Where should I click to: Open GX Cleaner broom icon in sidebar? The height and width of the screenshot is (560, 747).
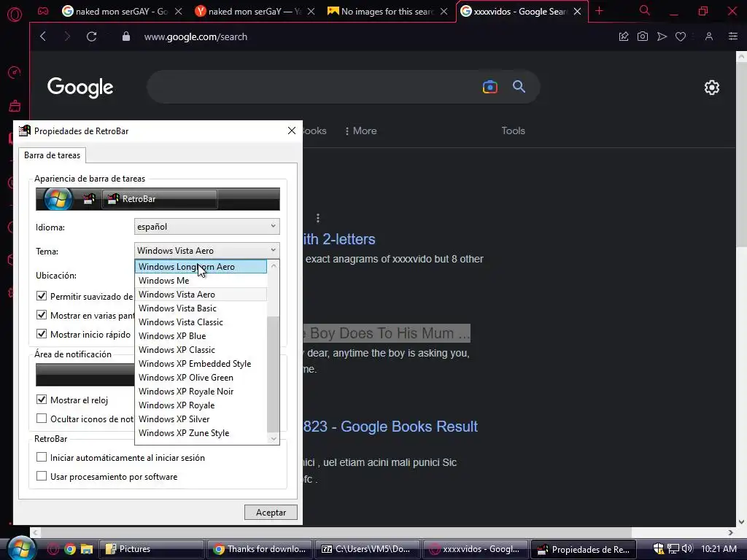tap(15, 106)
